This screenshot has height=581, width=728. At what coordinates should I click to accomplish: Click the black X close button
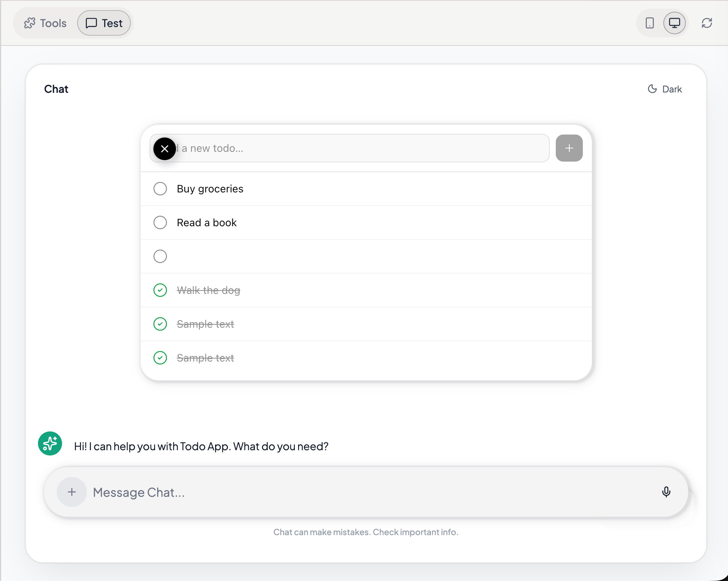(165, 149)
